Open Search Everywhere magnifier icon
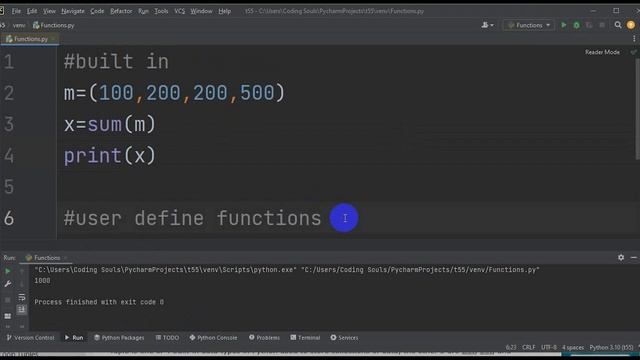The image size is (640, 360). [618, 25]
